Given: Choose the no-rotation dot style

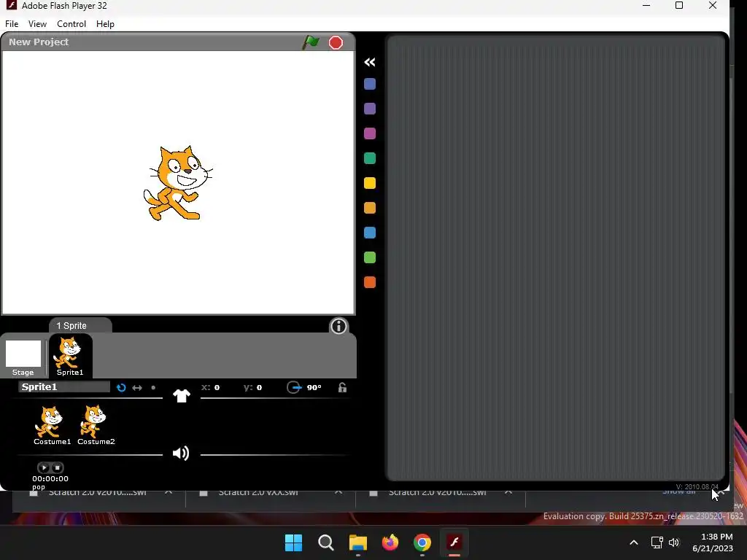Looking at the screenshot, I should coord(153,388).
